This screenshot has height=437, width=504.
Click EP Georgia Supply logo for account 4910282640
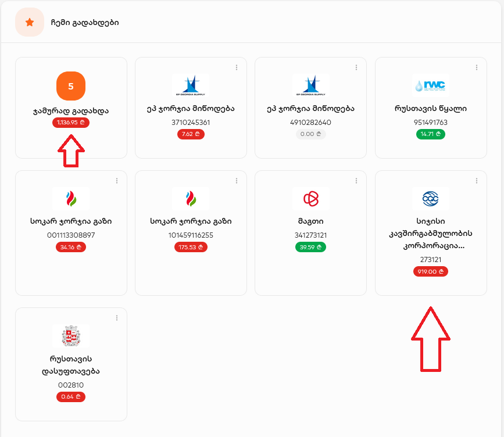pyautogui.click(x=311, y=85)
